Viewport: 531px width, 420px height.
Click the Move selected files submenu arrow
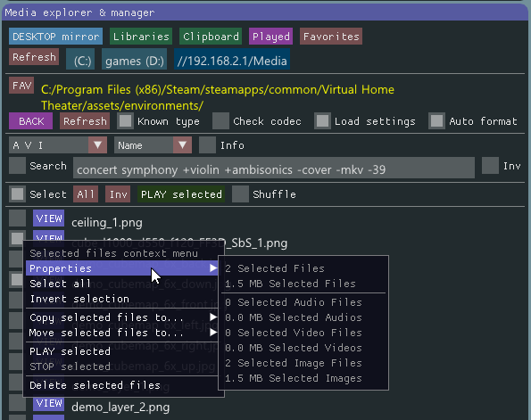pos(213,333)
